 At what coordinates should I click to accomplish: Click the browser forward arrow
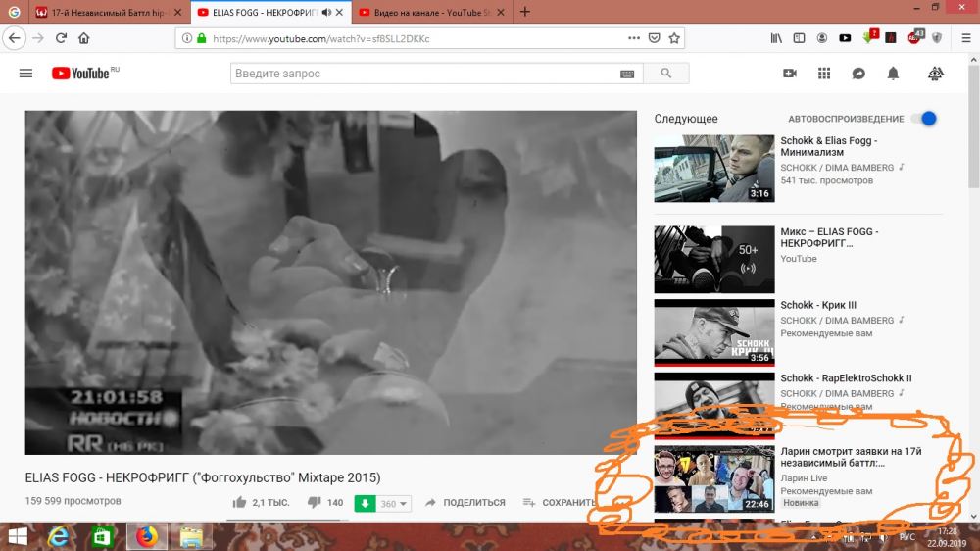click(x=38, y=38)
